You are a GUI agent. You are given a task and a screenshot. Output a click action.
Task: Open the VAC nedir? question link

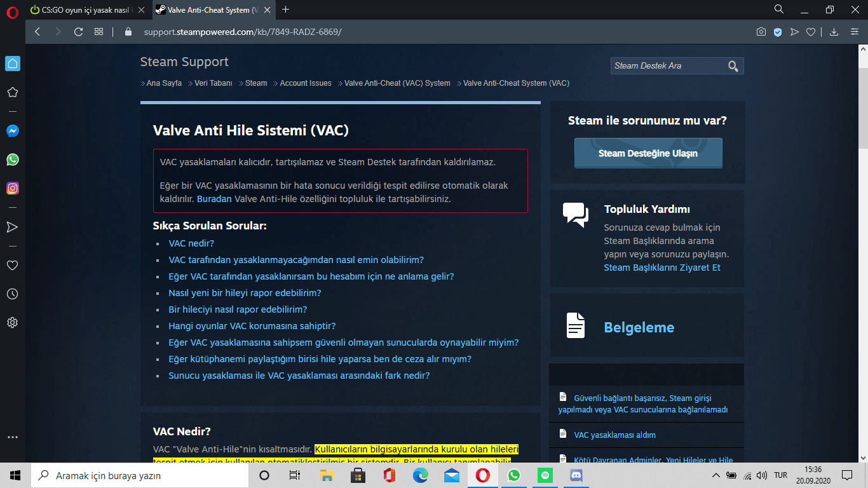[x=191, y=243]
